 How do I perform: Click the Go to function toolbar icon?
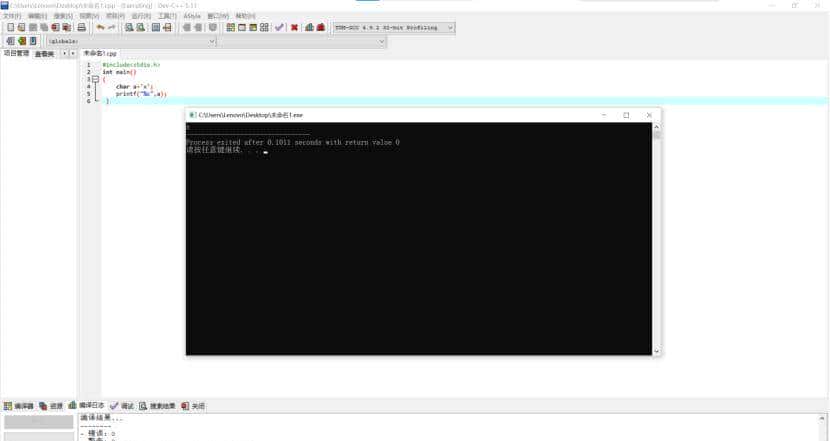[156, 28]
